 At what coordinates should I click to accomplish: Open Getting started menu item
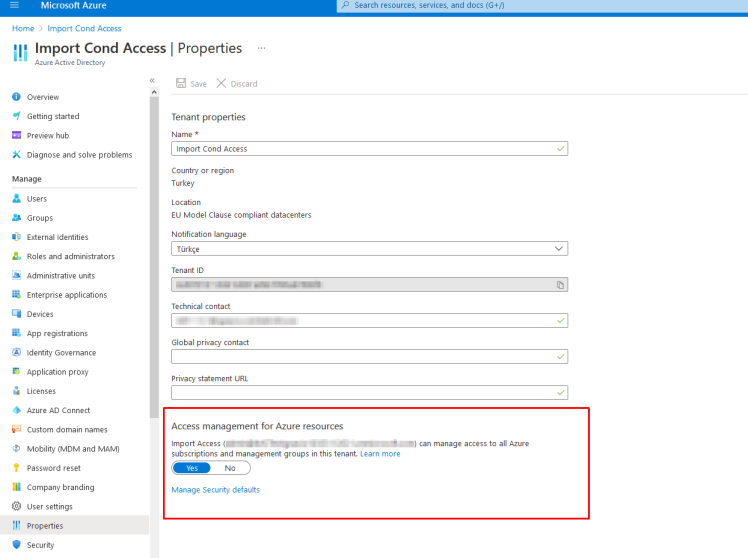point(53,116)
